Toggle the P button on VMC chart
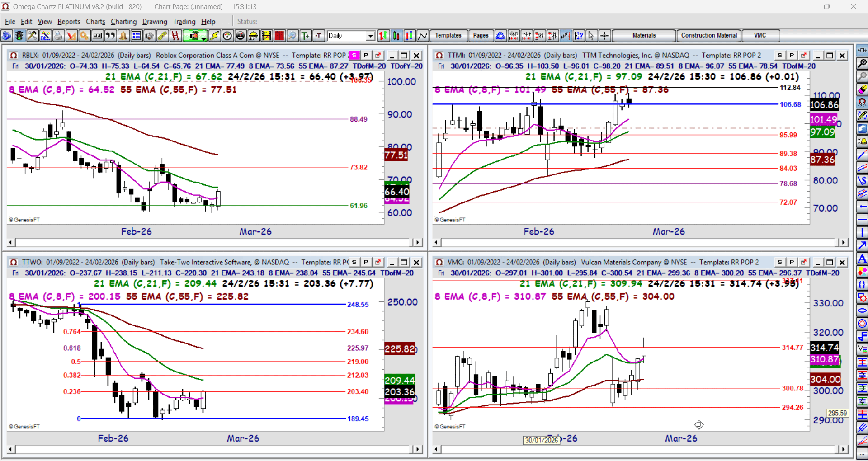Screen dimensions: 868x461 792,262
